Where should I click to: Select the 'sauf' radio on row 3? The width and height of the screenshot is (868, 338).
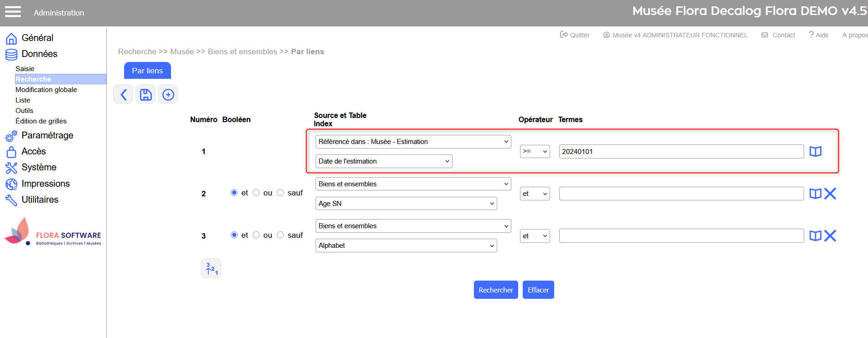281,235
